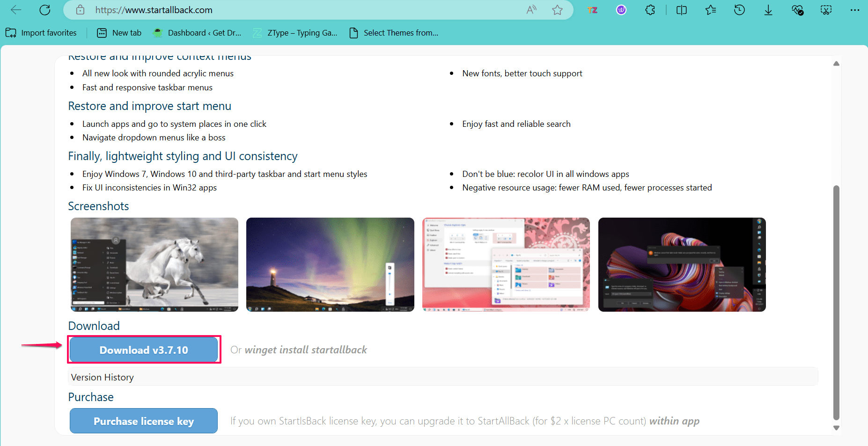Click the Purchase license key button
This screenshot has height=446, width=868.
(x=144, y=421)
